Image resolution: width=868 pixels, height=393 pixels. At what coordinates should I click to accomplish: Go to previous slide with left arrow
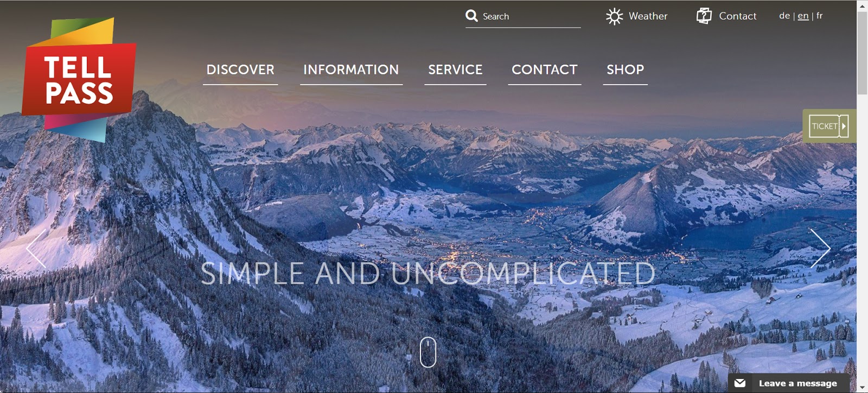36,249
